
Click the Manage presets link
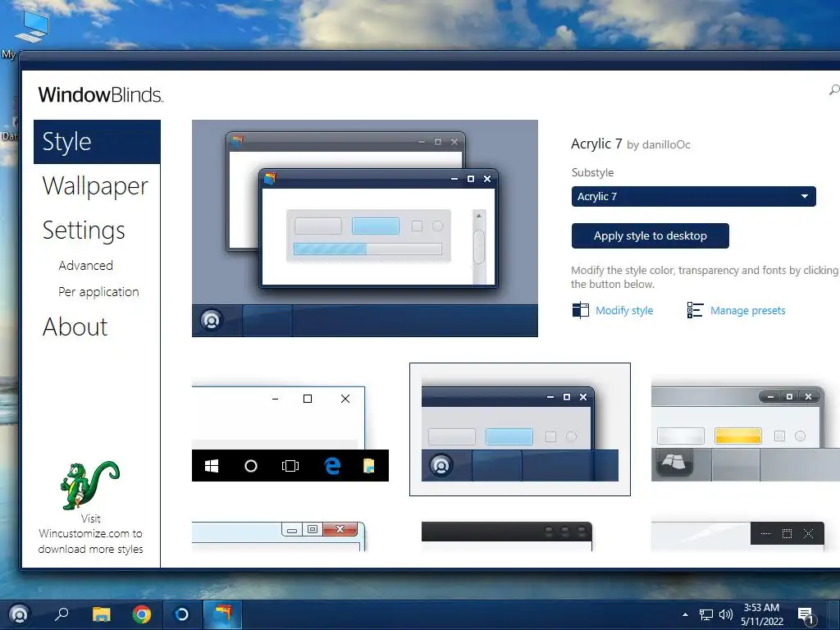[748, 311]
